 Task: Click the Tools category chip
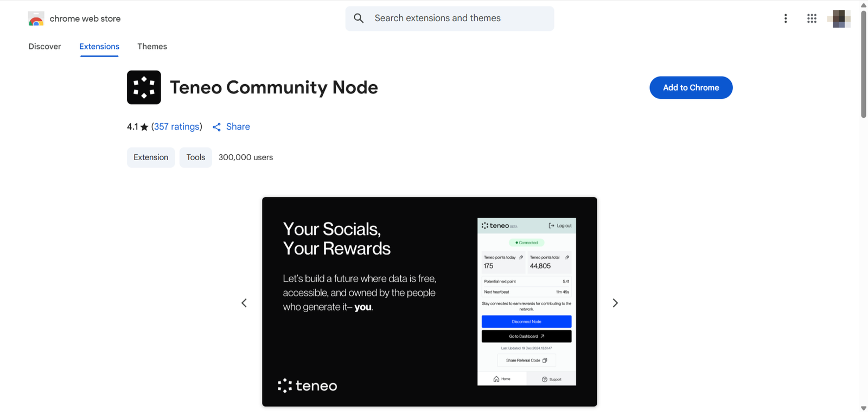(195, 157)
